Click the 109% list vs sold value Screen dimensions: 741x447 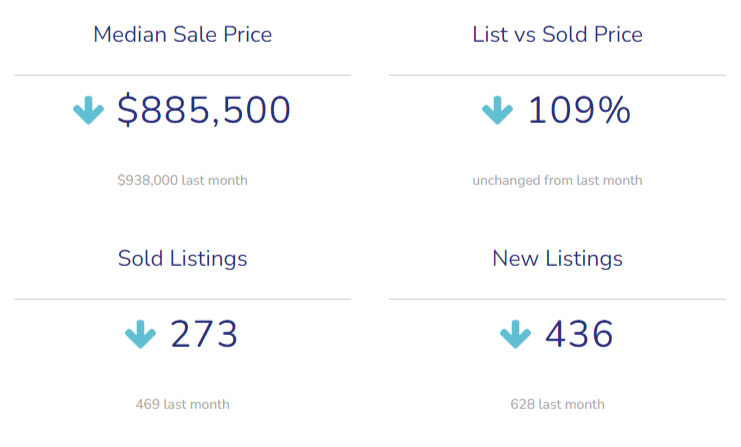coord(579,110)
